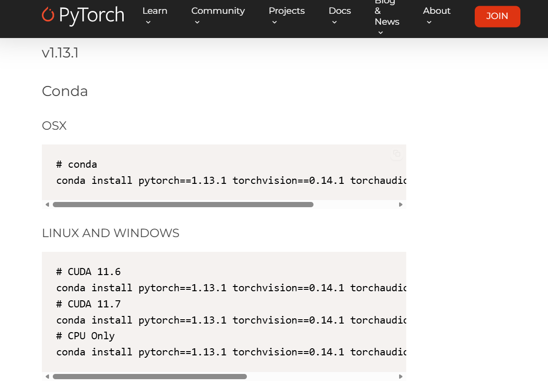The height and width of the screenshot is (392, 548).
Task: Go to PyTorch home via wordmark
Action: pyautogui.click(x=91, y=15)
